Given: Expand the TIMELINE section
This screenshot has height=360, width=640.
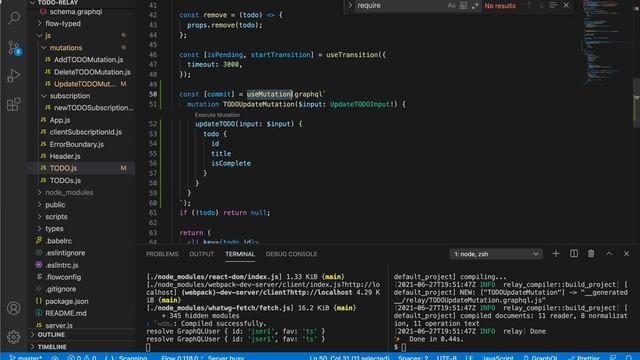Looking at the screenshot, I should pos(52,347).
